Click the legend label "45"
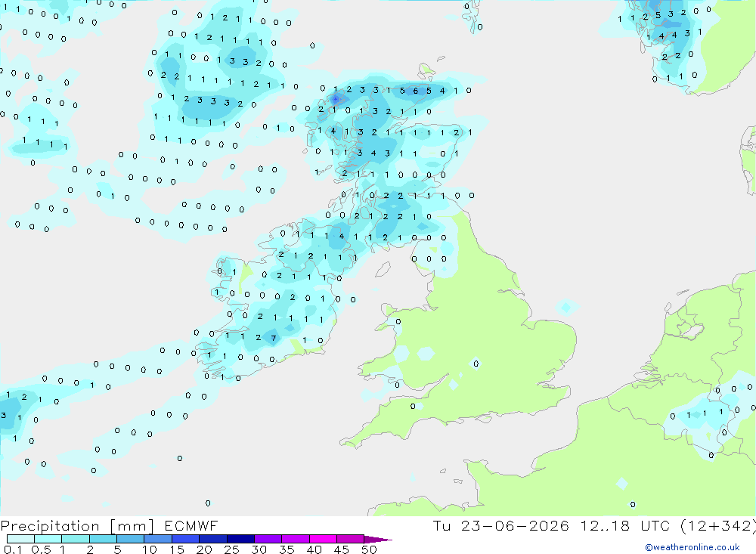The image size is (756, 554). pyautogui.click(x=342, y=549)
